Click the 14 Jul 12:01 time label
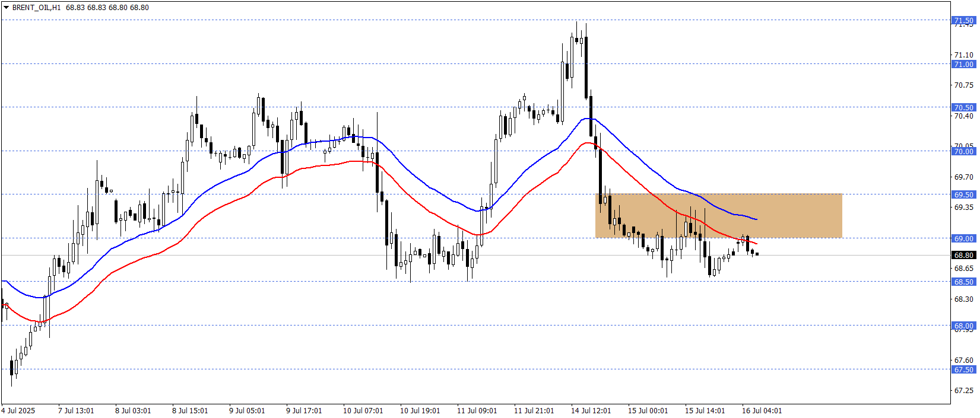980x418 pixels. click(x=591, y=410)
